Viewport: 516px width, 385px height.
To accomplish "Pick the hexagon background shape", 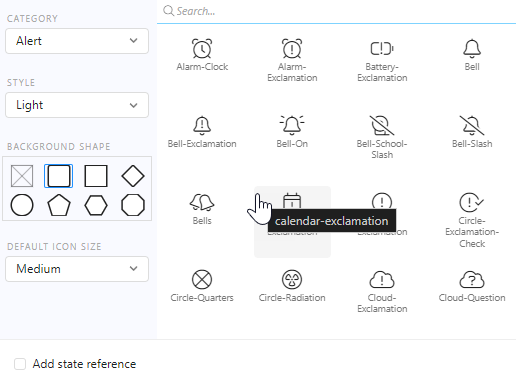I will click(x=96, y=205).
